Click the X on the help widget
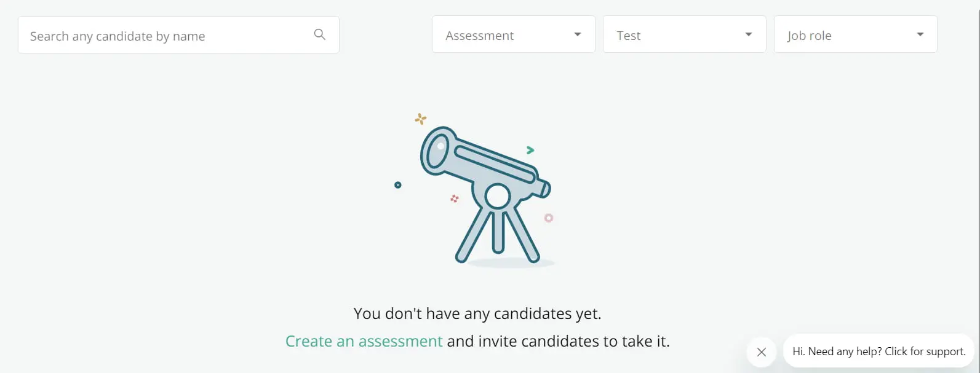This screenshot has height=373, width=980. click(761, 351)
